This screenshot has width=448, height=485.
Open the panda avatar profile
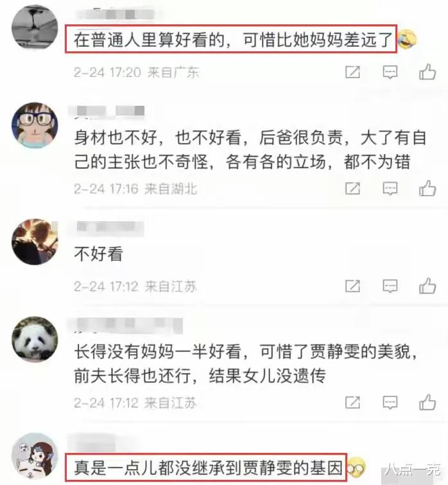point(35,339)
